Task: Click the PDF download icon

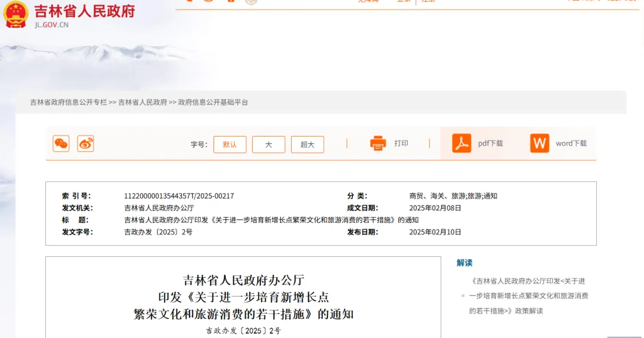Action: point(462,144)
